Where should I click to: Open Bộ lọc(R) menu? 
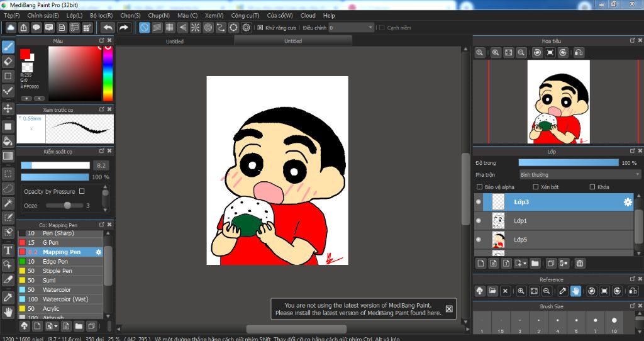101,15
